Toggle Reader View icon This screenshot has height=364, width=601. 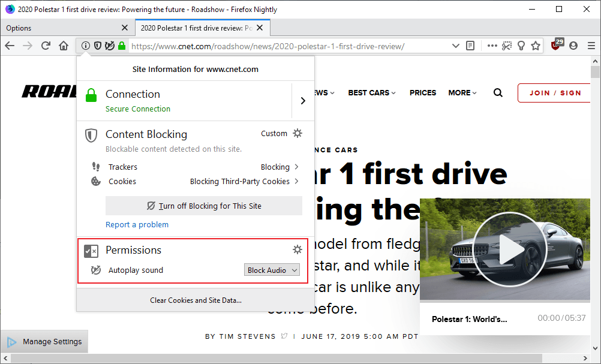[x=470, y=46]
